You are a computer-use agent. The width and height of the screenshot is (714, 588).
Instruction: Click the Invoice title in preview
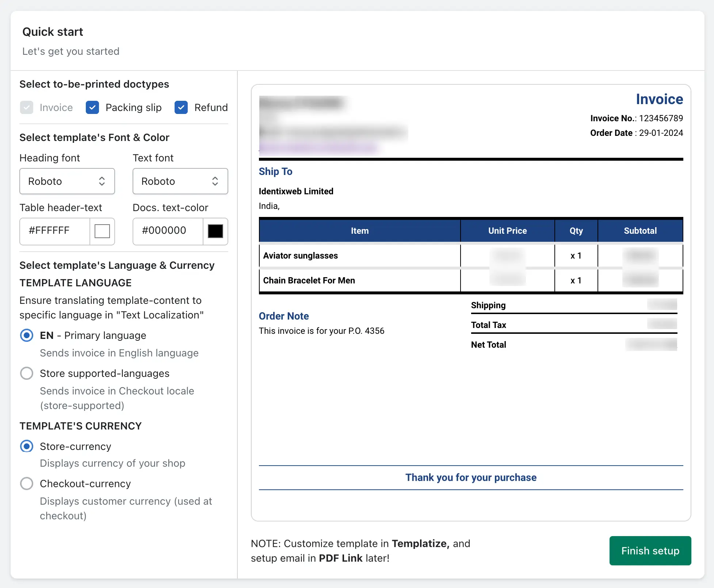click(659, 99)
